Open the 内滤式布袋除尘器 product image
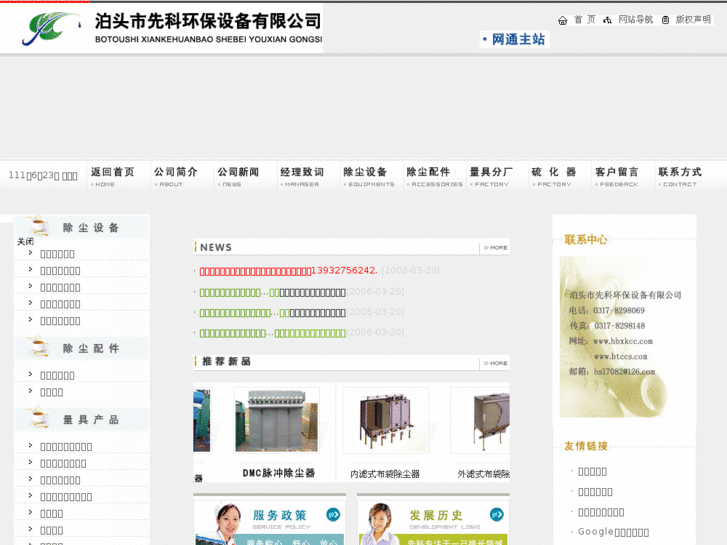Image resolution: width=727 pixels, height=545 pixels. click(x=385, y=421)
